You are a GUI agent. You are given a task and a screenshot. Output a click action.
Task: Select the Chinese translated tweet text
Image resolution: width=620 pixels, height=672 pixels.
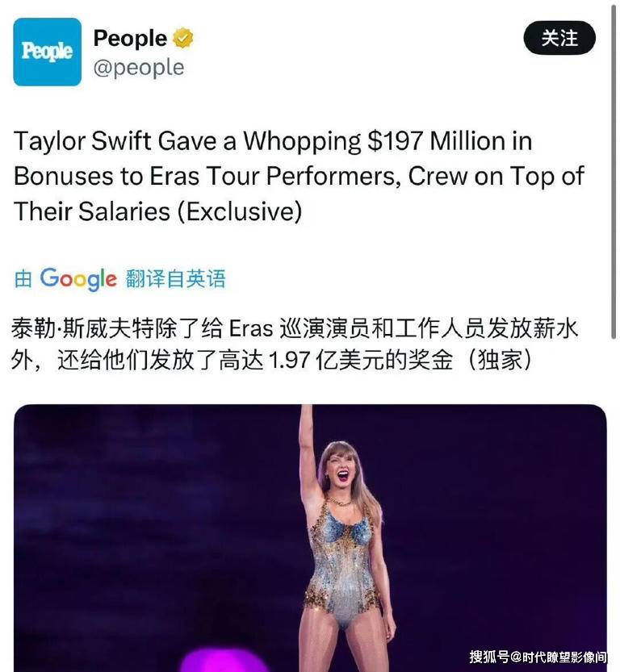pyautogui.click(x=294, y=344)
